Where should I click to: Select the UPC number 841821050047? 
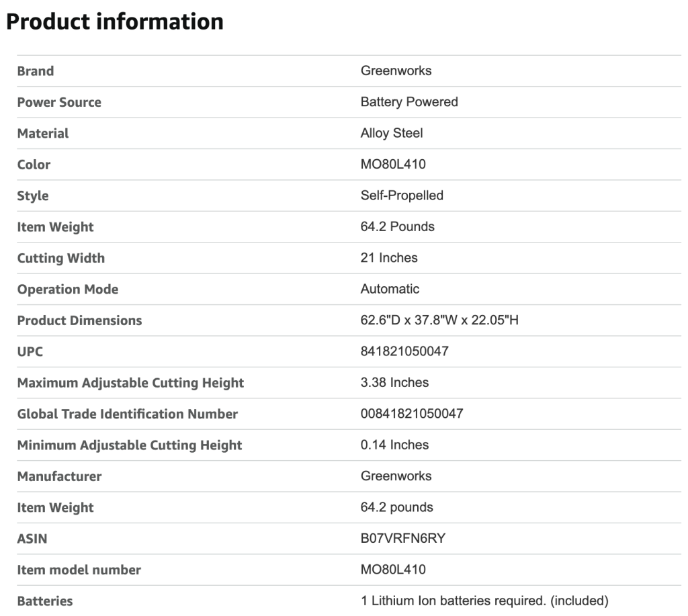[404, 351]
